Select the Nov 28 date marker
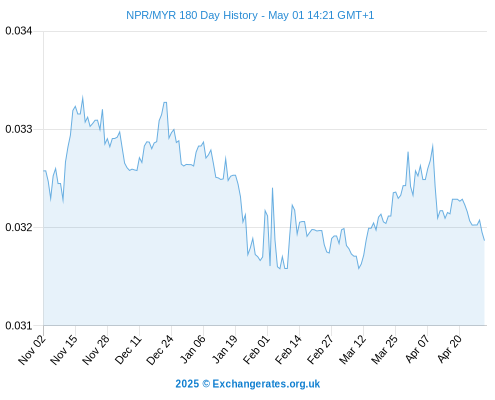This screenshot has width=495, height=400. (96, 350)
